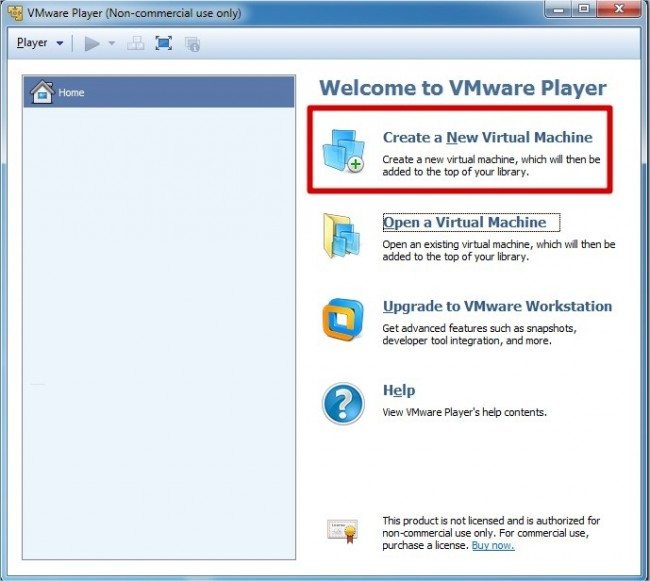The image size is (650, 581).
Task: Click the Power On play button
Action: [x=92, y=44]
